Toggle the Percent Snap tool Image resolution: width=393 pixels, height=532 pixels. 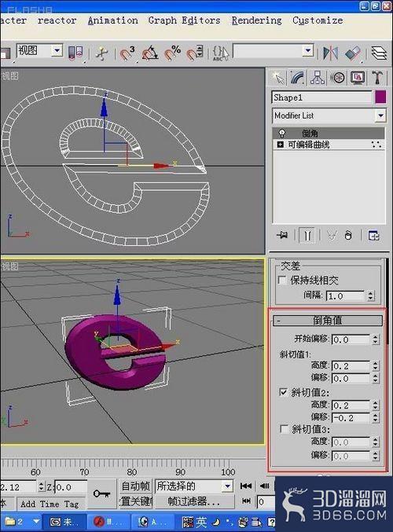click(x=172, y=53)
